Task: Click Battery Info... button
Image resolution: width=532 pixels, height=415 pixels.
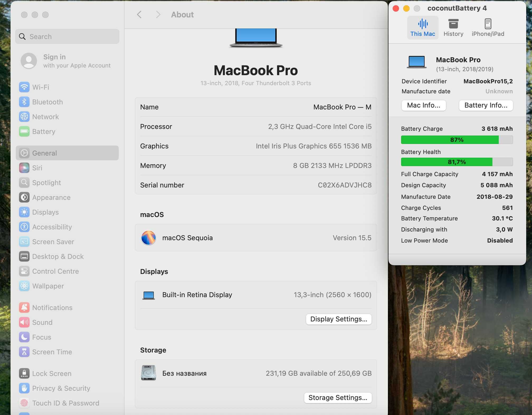Action: [x=486, y=105]
